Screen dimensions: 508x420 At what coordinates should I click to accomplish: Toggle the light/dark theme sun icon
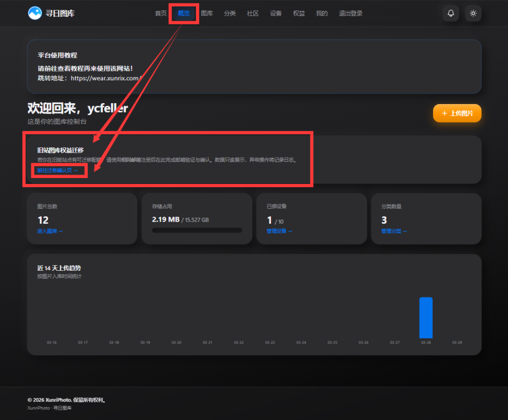[x=473, y=13]
